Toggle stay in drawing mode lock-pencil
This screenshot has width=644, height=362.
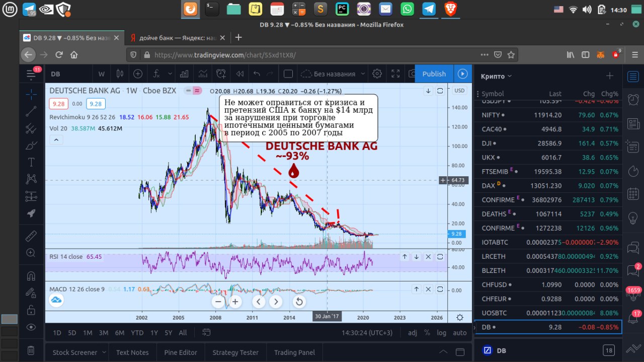coord(31,293)
